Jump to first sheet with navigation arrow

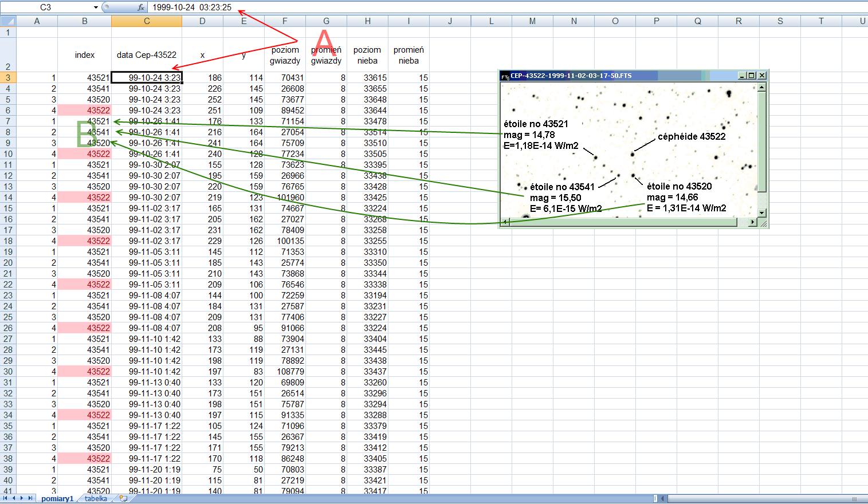coord(6,498)
